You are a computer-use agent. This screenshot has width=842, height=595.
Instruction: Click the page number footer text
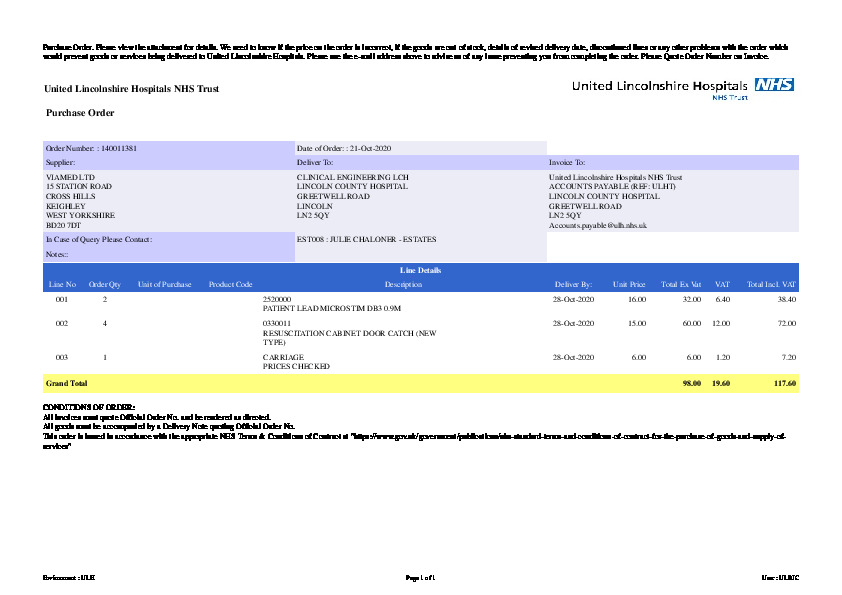pos(420,578)
